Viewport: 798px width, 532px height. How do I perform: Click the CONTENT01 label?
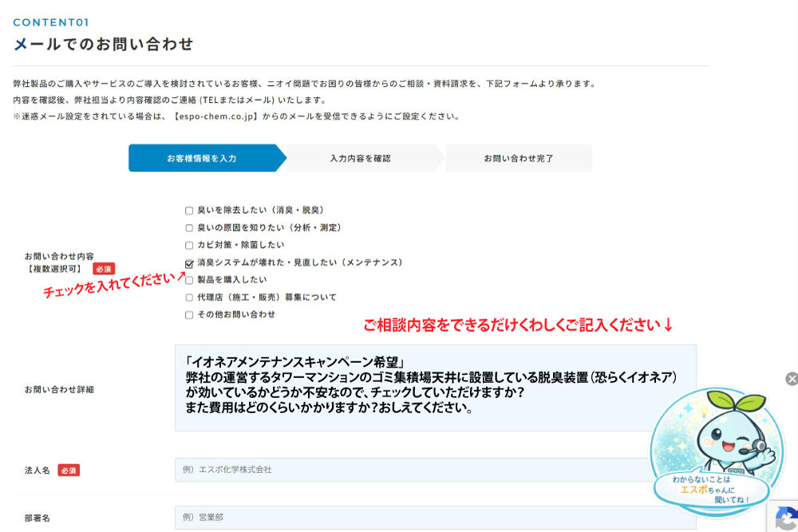tap(51, 22)
